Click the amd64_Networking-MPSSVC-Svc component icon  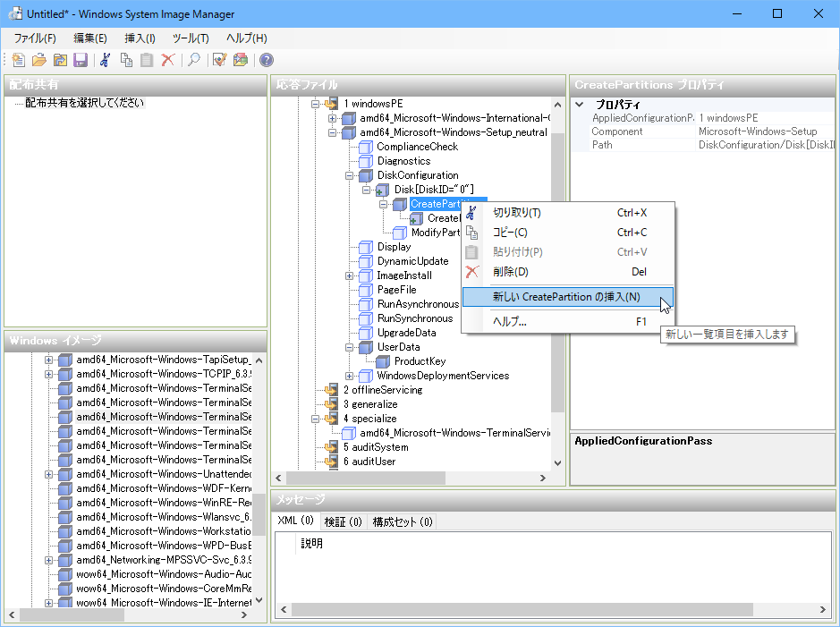tap(65, 560)
